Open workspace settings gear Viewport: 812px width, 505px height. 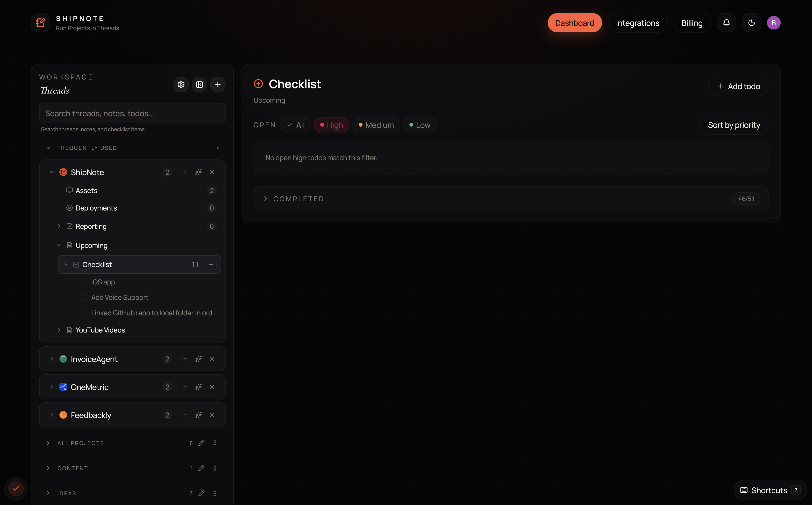click(x=181, y=85)
